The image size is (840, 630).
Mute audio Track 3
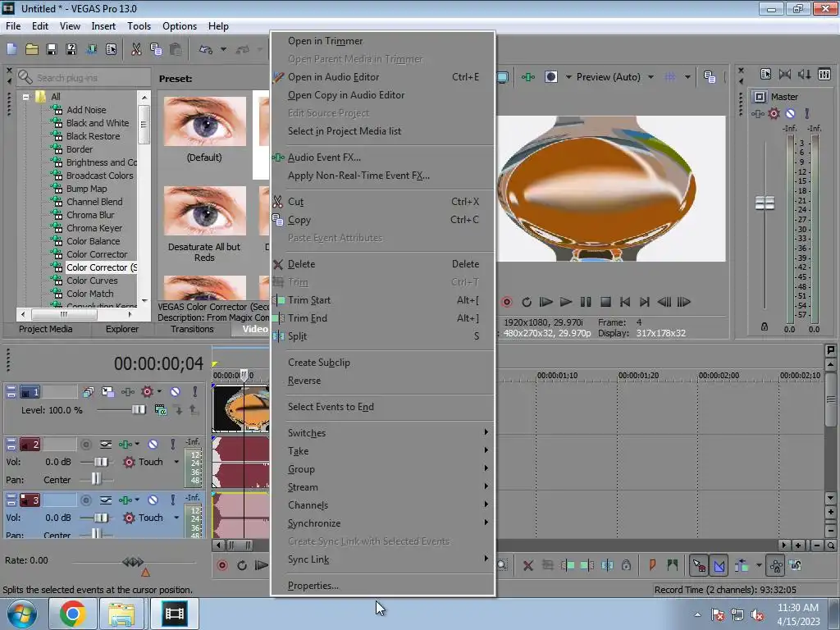tap(153, 500)
